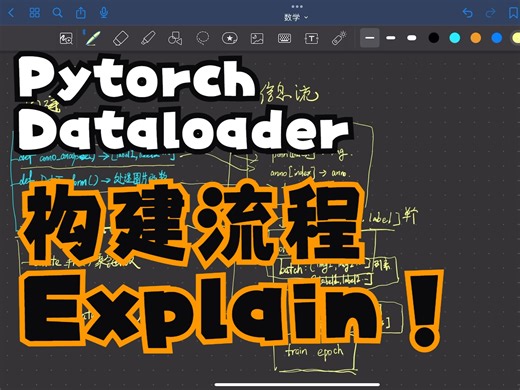The image size is (520, 390).
Task: Open the thumbnail grid view
Action: tap(35, 13)
